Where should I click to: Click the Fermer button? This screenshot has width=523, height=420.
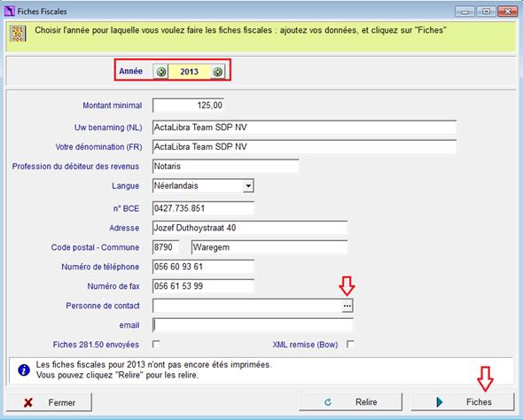click(49, 402)
